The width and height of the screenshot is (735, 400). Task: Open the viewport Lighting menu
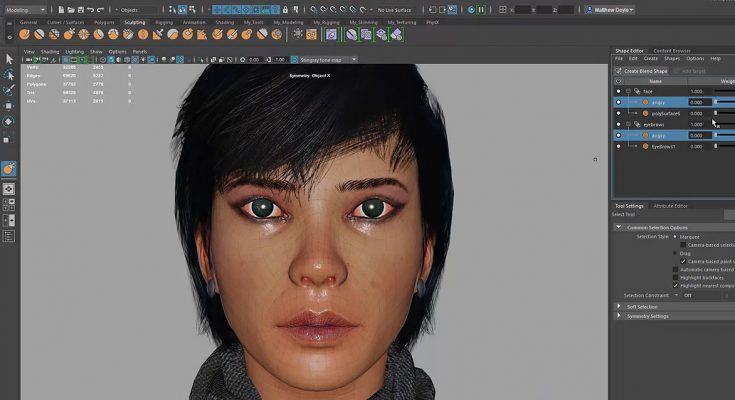[x=75, y=52]
